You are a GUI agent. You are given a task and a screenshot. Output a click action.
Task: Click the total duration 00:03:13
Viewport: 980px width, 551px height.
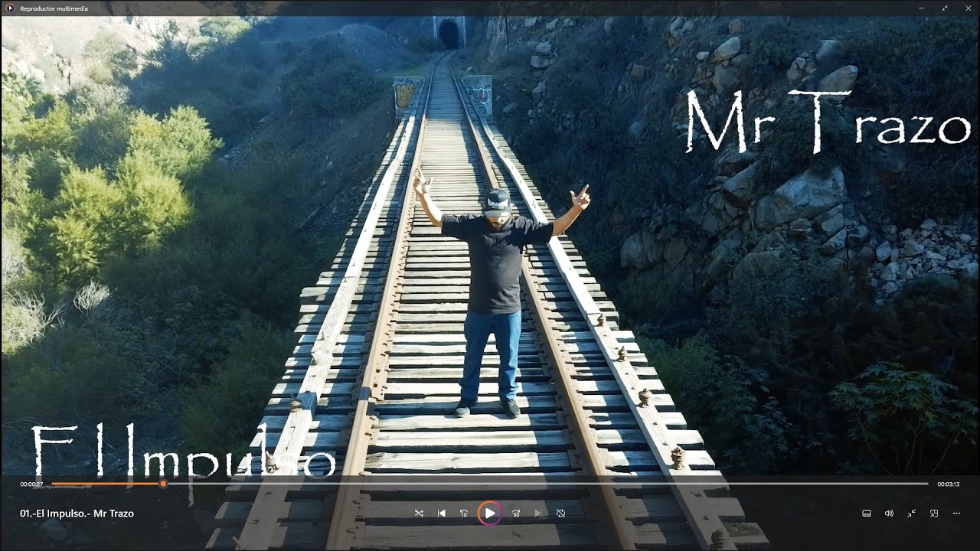click(949, 484)
